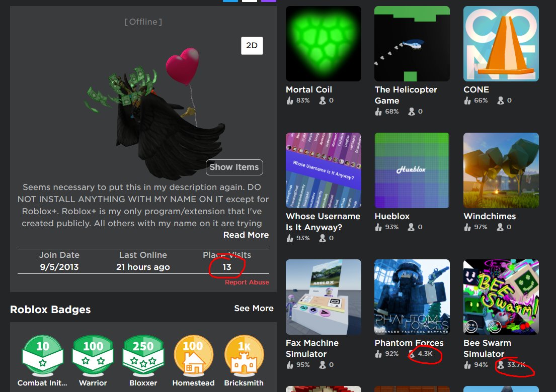Click the Place Visits value 13
Screen dimensions: 556x392
(227, 267)
